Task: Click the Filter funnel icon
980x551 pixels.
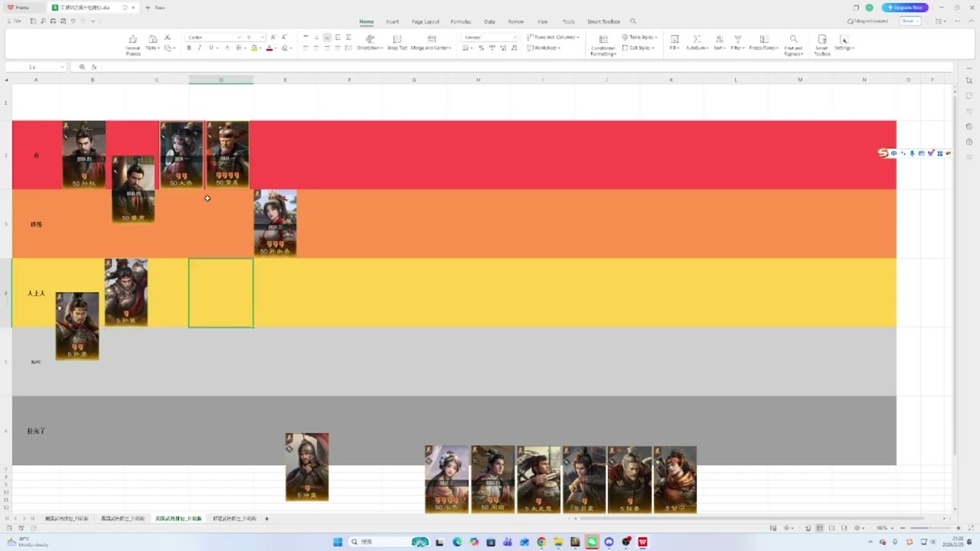Action: (738, 39)
